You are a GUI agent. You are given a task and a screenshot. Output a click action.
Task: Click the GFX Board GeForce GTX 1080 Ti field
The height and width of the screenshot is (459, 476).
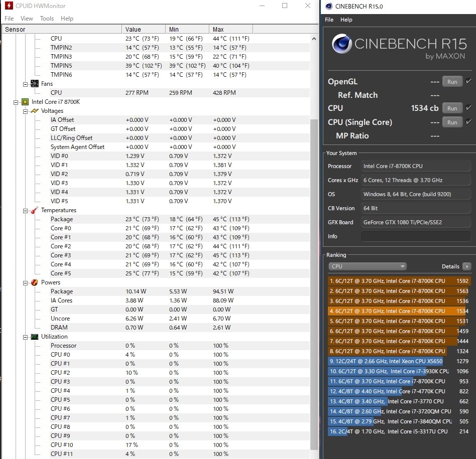coord(416,222)
